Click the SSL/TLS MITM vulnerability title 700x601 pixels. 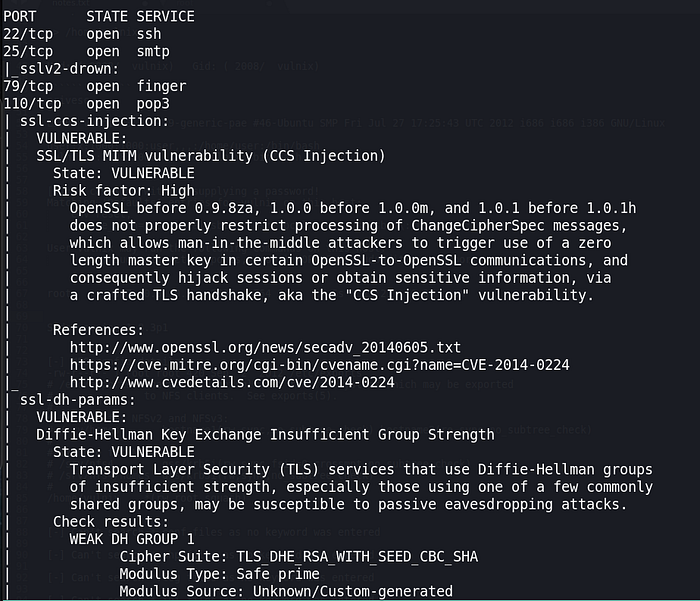210,156
